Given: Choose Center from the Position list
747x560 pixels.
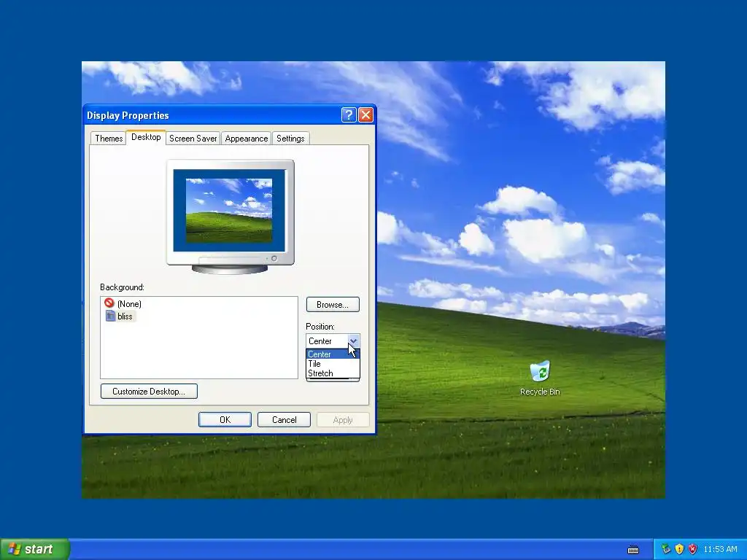Looking at the screenshot, I should [333, 354].
